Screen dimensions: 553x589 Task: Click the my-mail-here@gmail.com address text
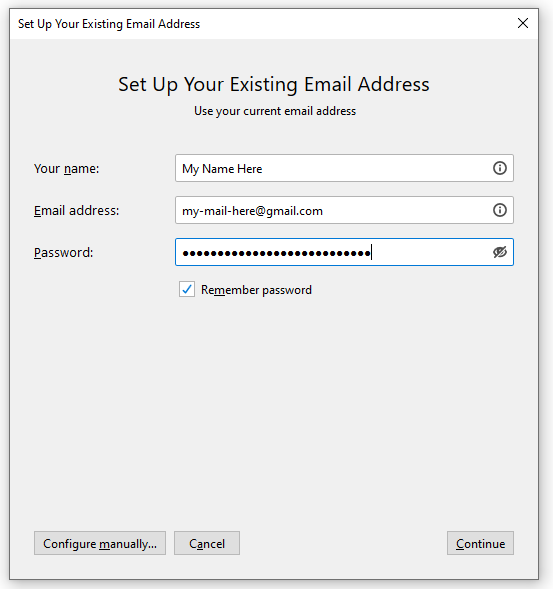252,211
